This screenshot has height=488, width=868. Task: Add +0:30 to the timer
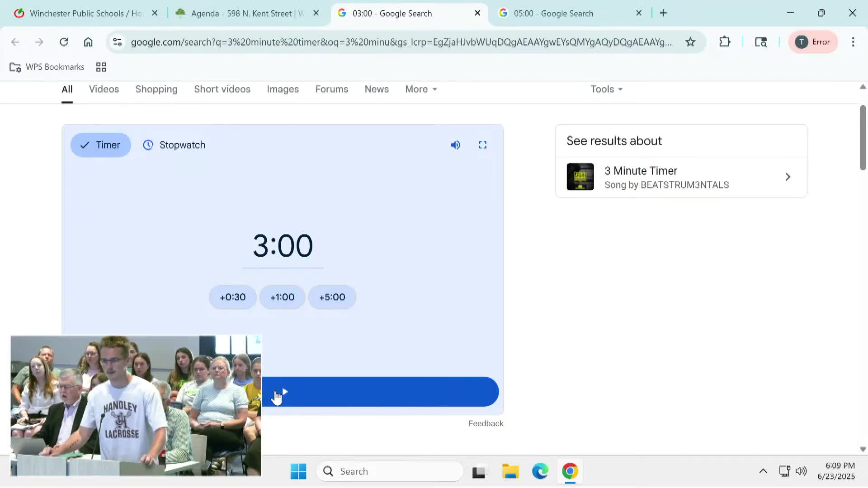point(232,297)
